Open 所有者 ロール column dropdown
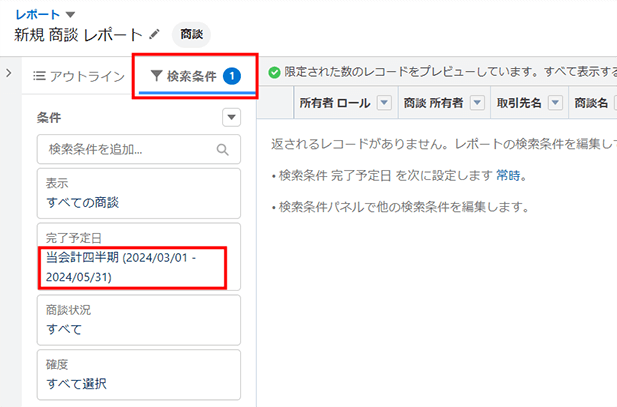This screenshot has height=407, width=617. tap(384, 103)
